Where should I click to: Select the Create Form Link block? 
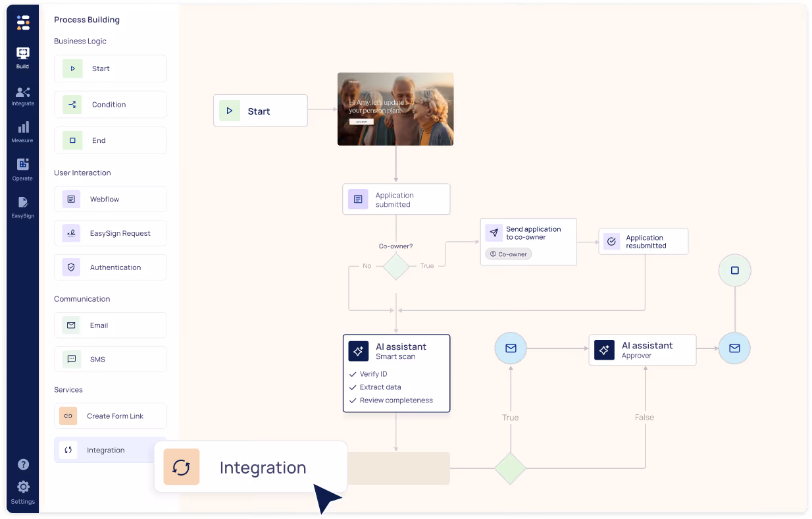pos(111,416)
